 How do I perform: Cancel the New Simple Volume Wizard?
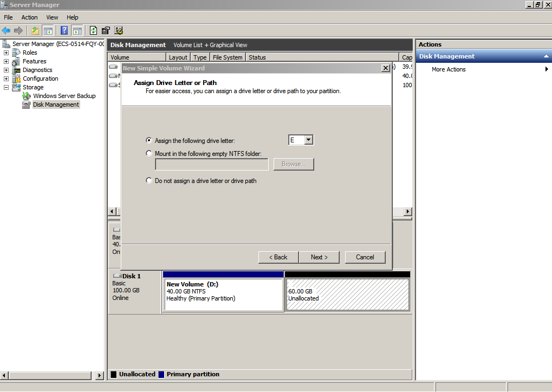[365, 257]
